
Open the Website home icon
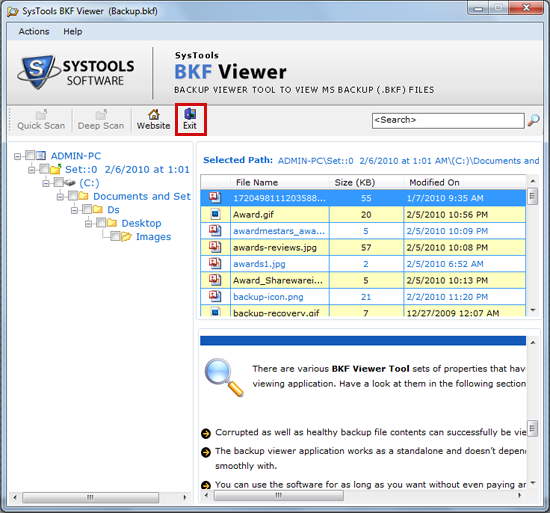pos(154,114)
